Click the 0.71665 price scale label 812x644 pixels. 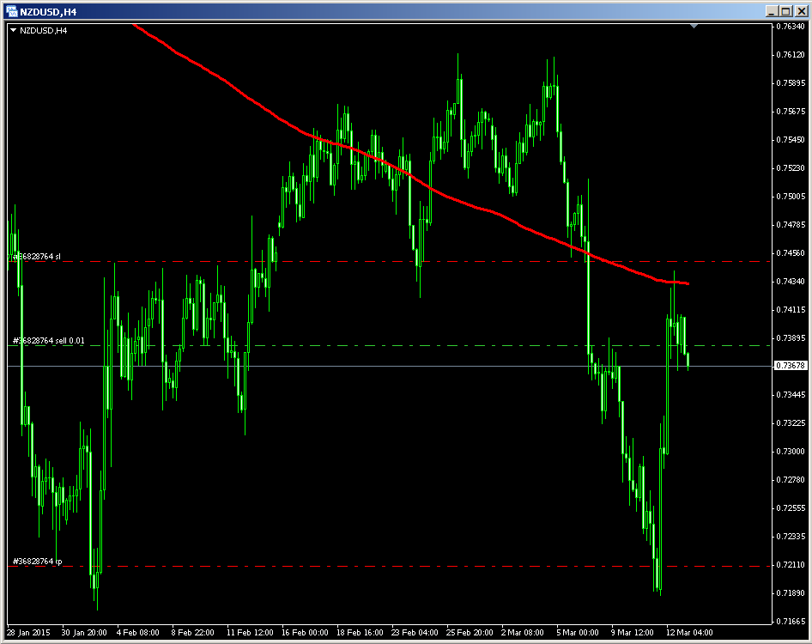[x=791, y=621]
